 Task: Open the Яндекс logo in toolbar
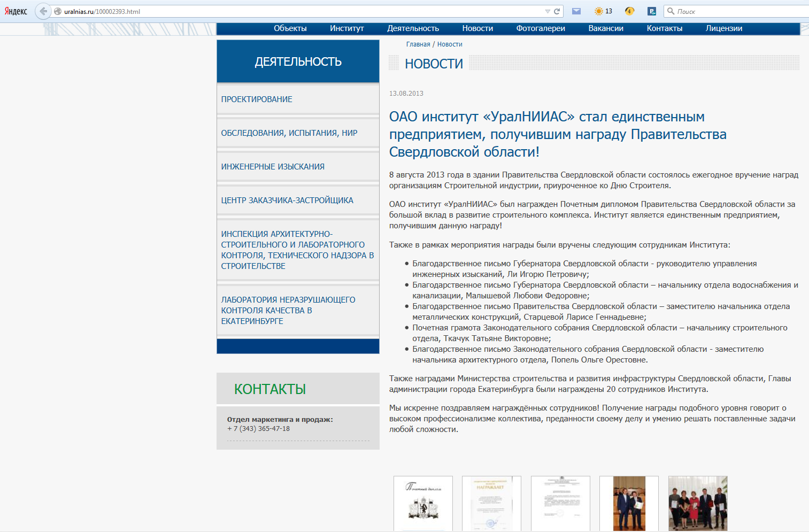16,11
